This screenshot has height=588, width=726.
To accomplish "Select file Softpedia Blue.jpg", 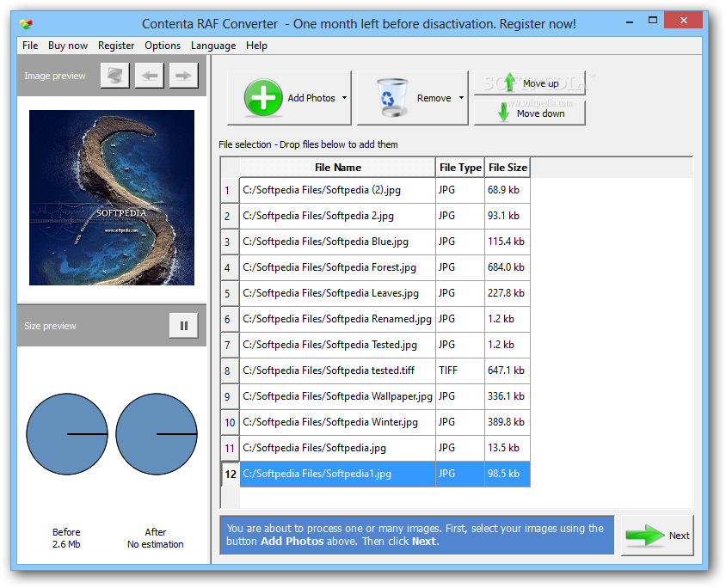I will (x=337, y=242).
